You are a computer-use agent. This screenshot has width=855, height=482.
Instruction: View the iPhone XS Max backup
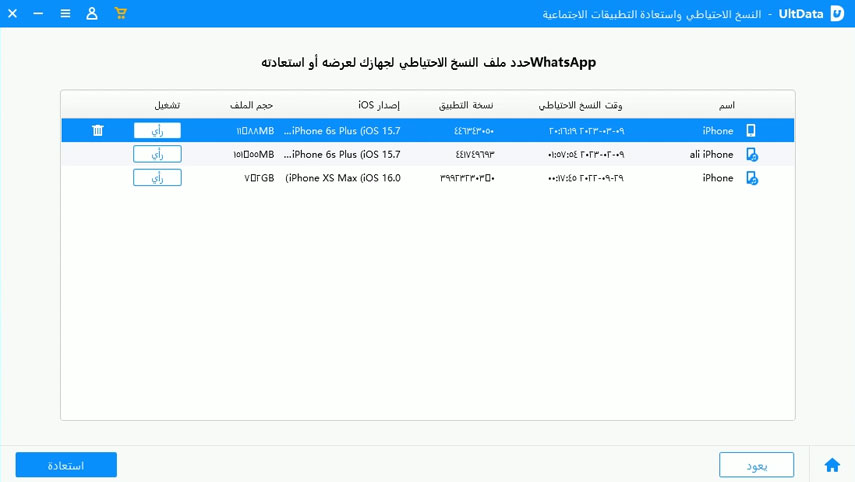[x=157, y=178]
